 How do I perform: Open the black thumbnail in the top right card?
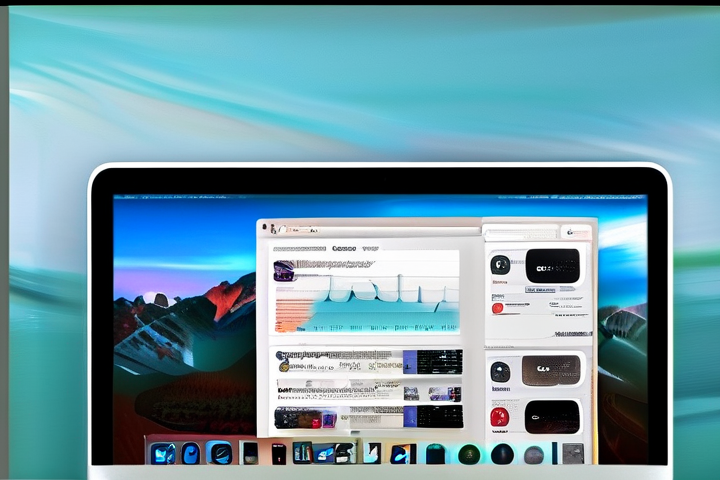(x=552, y=266)
